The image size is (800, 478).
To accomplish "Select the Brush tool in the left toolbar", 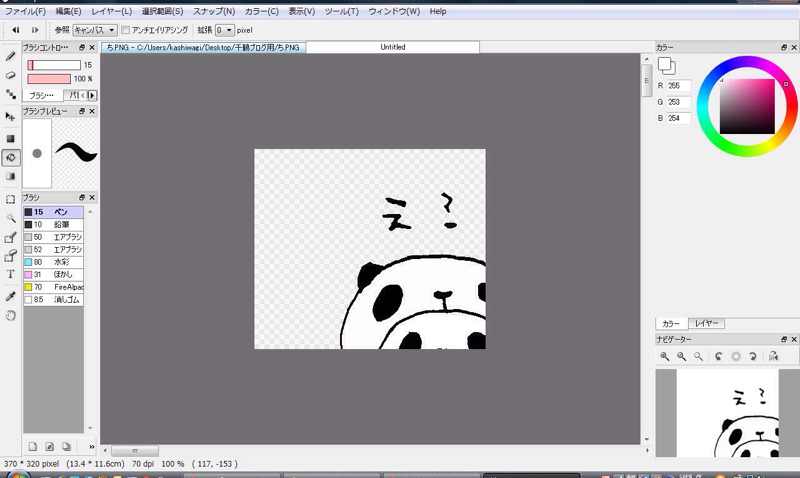I will [10, 56].
